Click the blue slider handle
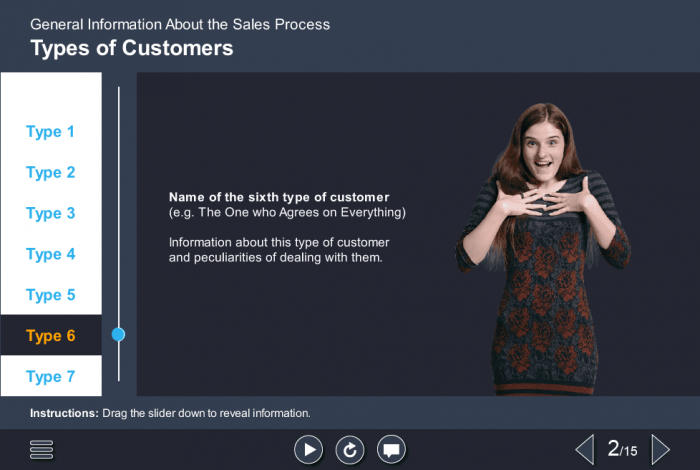The image size is (700, 470). tap(118, 335)
